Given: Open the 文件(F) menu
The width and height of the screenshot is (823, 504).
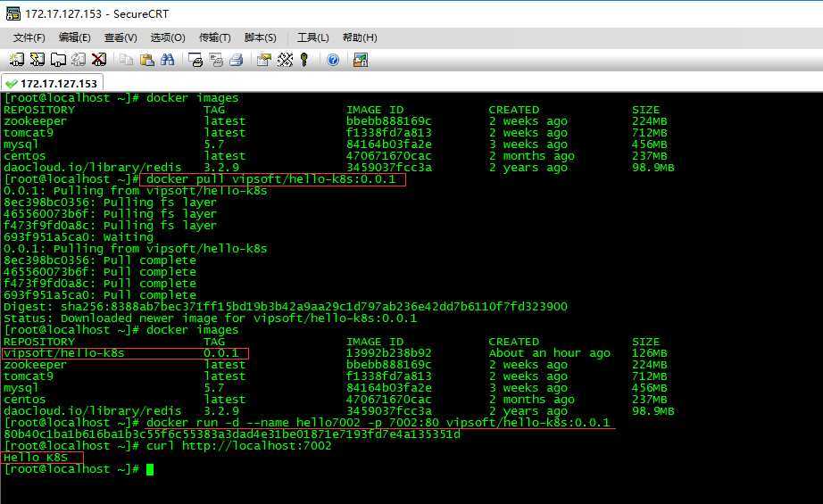Looking at the screenshot, I should point(29,37).
